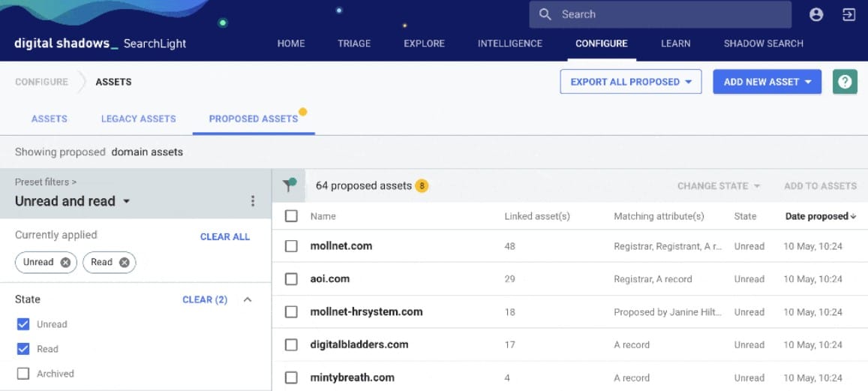Open the preset filters three-dot menu
This screenshot has height=391, width=868.
[x=252, y=201]
